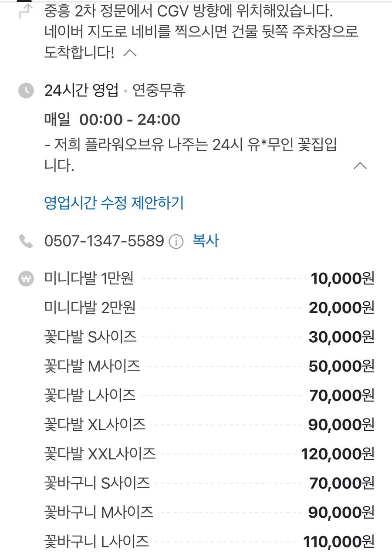Click the won currency icon
The height and width of the screenshot is (560, 392).
click(x=26, y=279)
